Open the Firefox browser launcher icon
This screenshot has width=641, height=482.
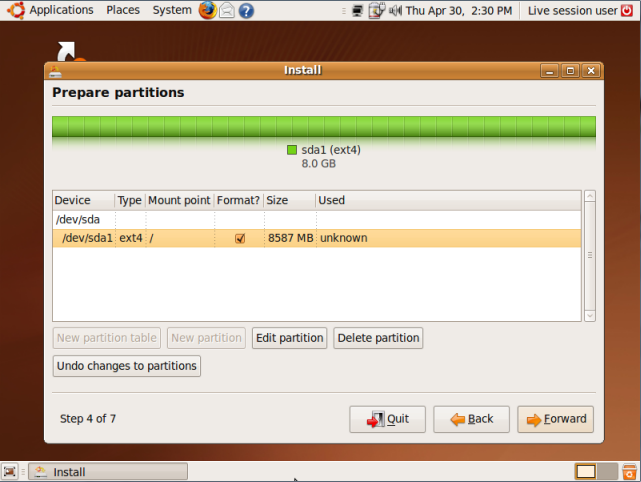[x=208, y=10]
